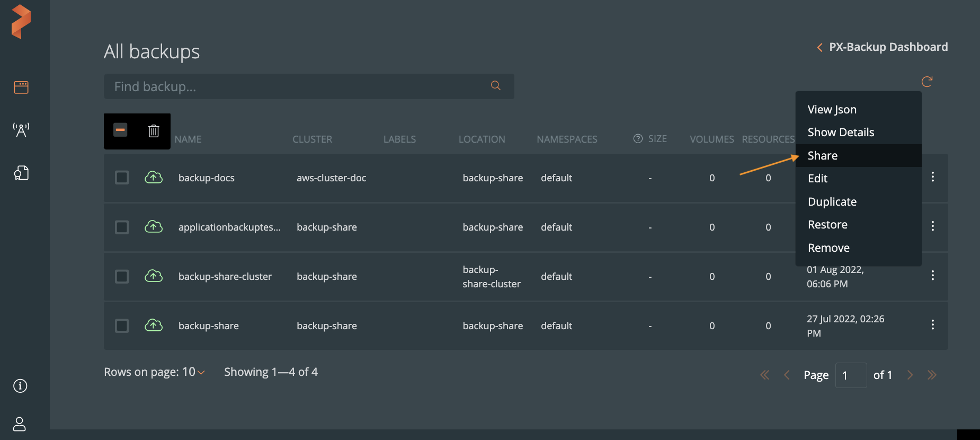Open actions menu for backup-share-cluster row
Screen dimensions: 980x440
(x=932, y=276)
